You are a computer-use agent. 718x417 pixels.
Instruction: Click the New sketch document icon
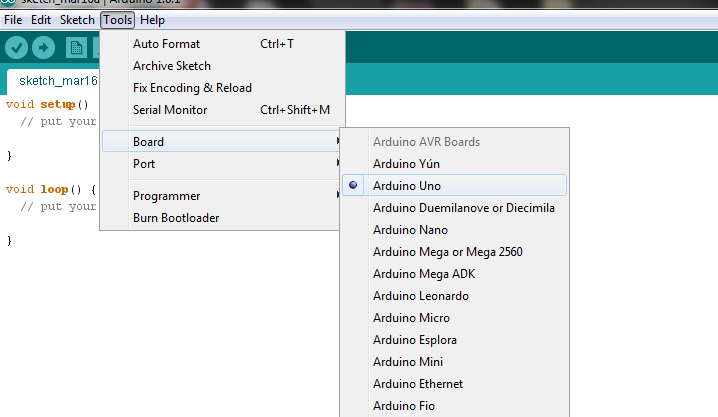coord(76,48)
